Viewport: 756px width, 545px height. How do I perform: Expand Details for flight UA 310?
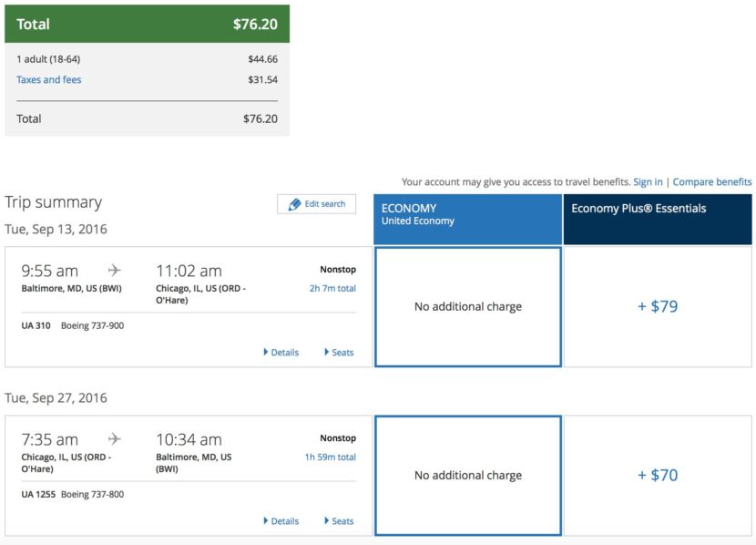pos(281,353)
